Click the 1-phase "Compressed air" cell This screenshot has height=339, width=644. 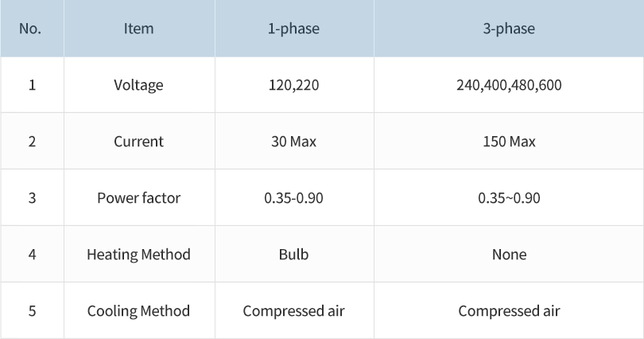coord(293,311)
